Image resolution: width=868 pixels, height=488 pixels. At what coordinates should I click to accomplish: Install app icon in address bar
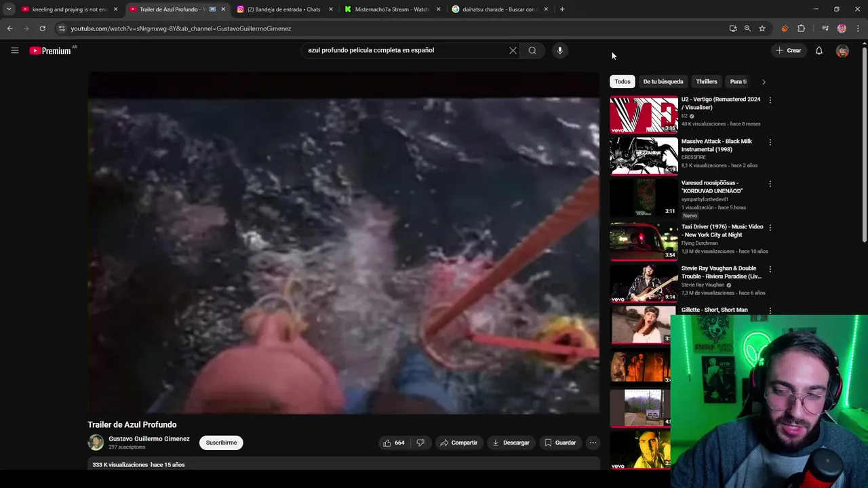[733, 28]
